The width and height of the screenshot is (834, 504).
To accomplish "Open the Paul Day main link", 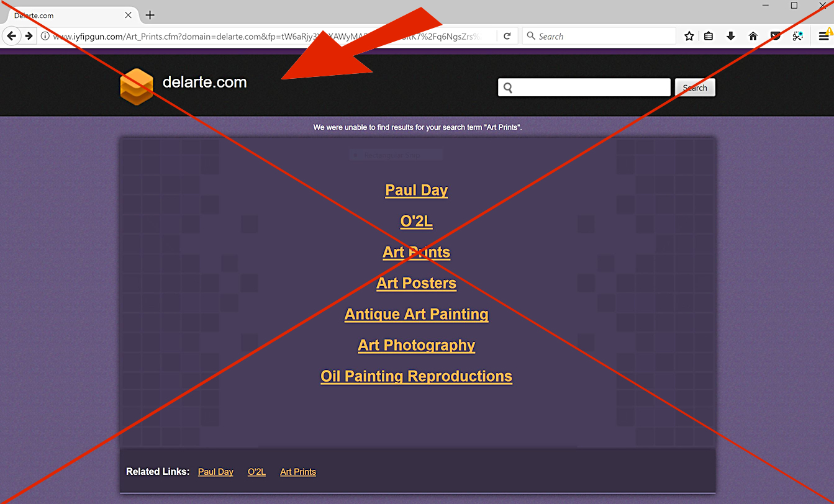I will [x=416, y=190].
